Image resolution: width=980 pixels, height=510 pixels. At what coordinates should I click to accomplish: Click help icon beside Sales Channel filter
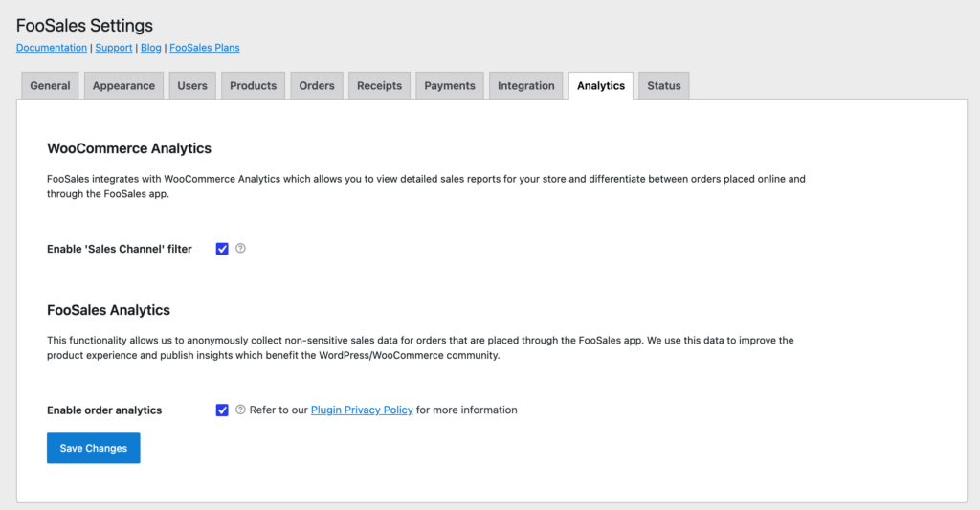(240, 249)
